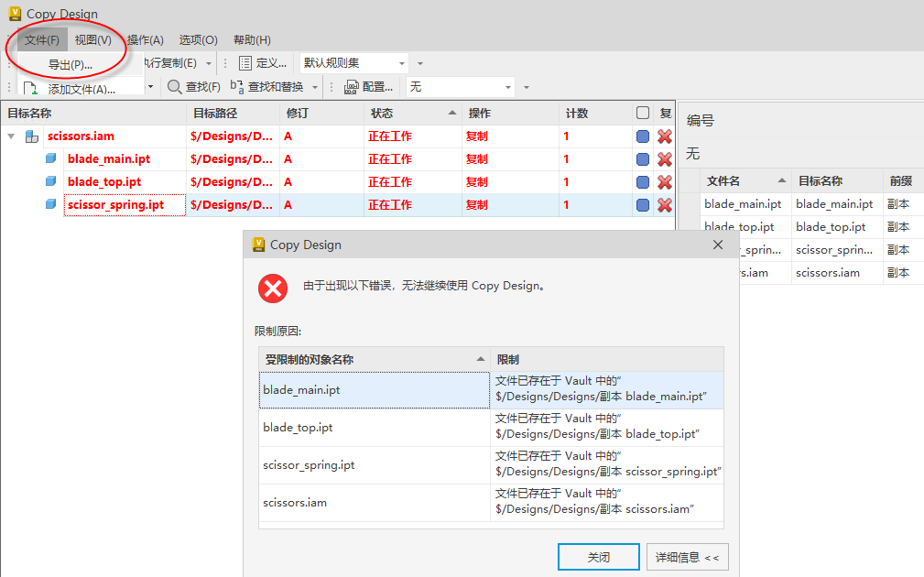Sort by the 目标路径 column header
This screenshot has width=924, height=577.
point(234,114)
